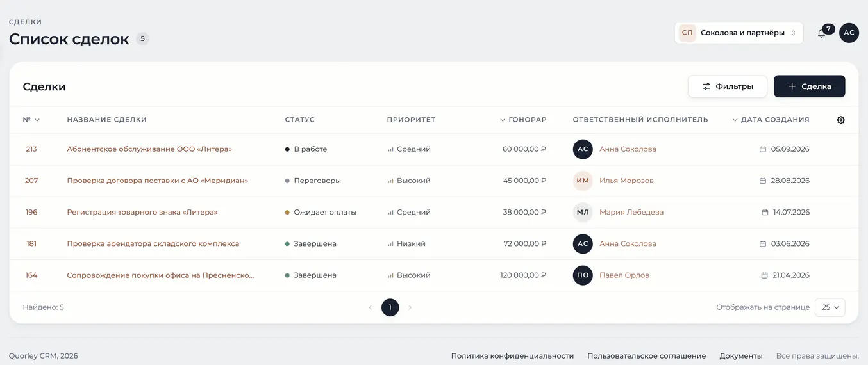This screenshot has height=365, width=868.
Task: Click calendar icon next to 14.07.2026
Action: (x=765, y=212)
